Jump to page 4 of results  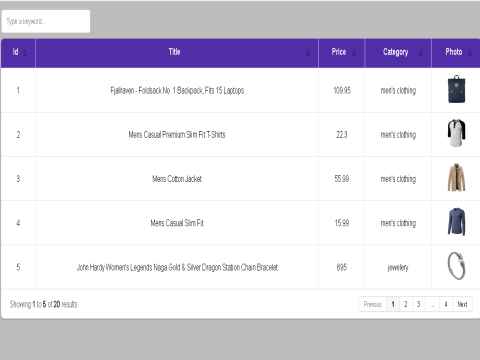[x=446, y=304]
